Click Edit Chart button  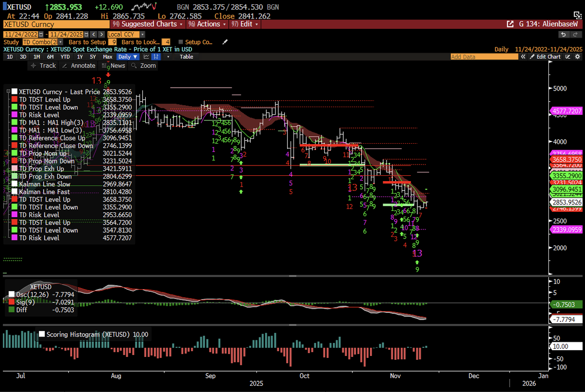coord(545,56)
